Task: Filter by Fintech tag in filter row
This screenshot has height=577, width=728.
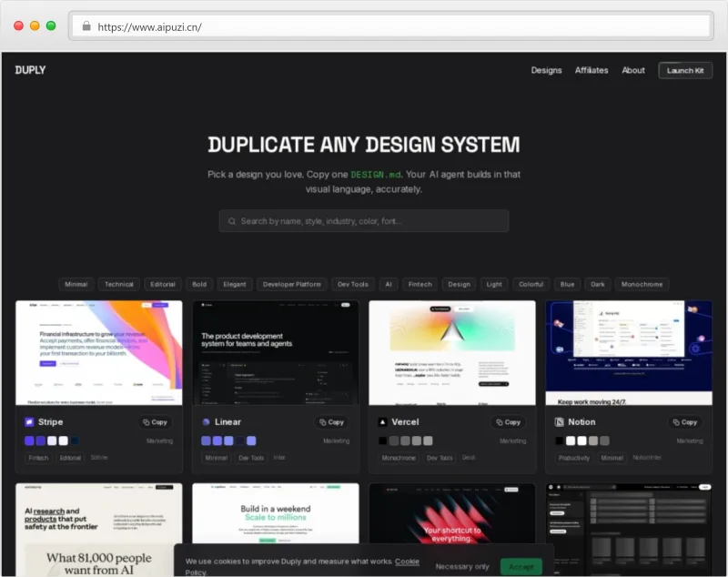Action: [420, 284]
